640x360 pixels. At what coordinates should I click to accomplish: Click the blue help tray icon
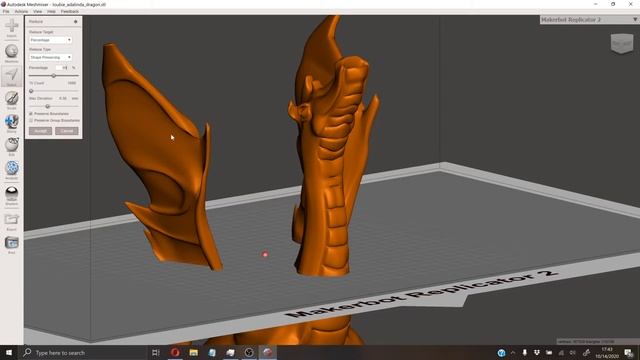coord(501,353)
